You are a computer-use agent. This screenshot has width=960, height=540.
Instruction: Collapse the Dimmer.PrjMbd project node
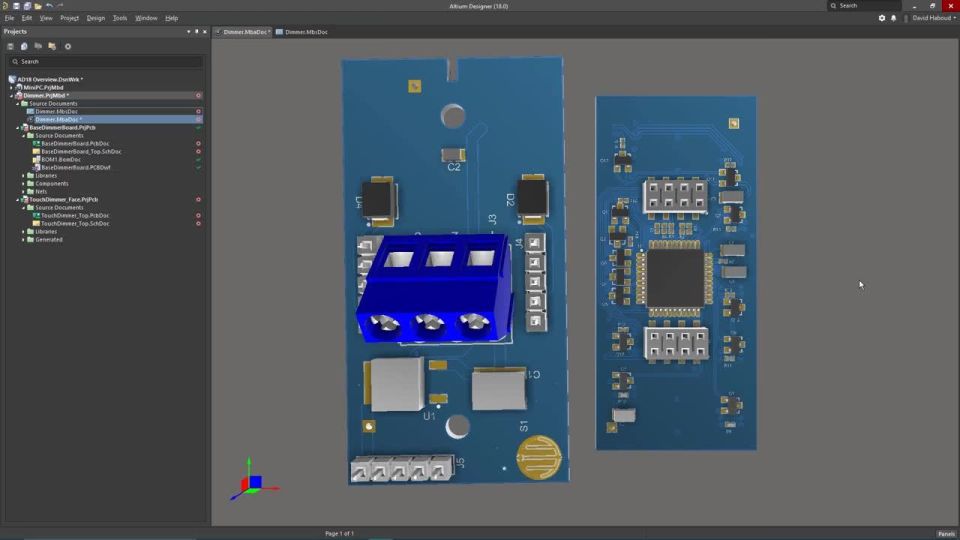coord(12,96)
